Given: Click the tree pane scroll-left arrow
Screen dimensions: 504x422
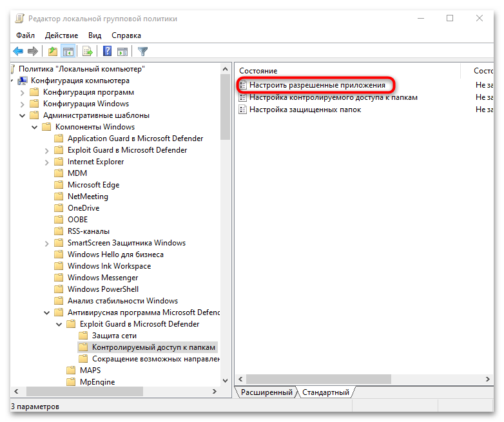Looking at the screenshot, I should [16, 392].
